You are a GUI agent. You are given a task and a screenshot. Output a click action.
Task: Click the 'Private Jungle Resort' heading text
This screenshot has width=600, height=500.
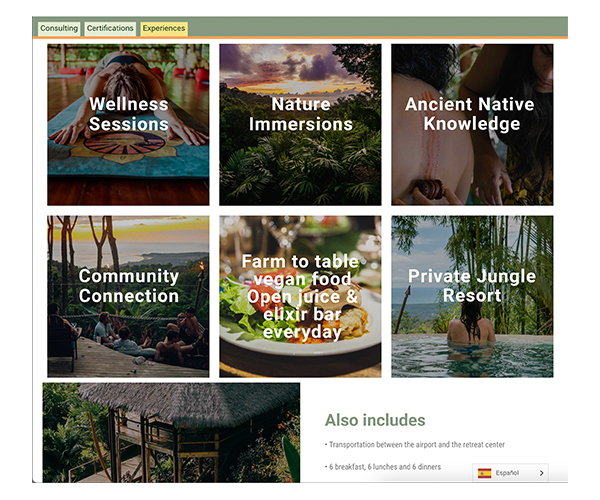pyautogui.click(x=472, y=286)
